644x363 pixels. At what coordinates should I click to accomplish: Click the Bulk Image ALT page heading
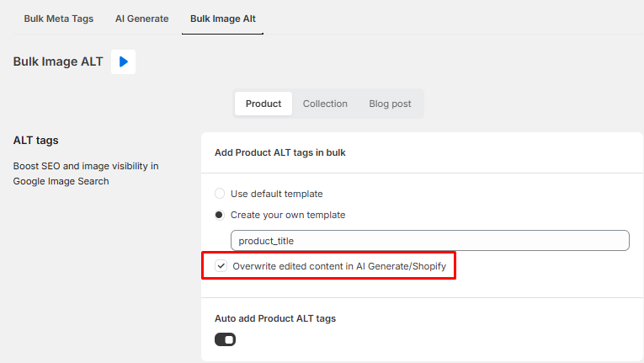(x=58, y=61)
